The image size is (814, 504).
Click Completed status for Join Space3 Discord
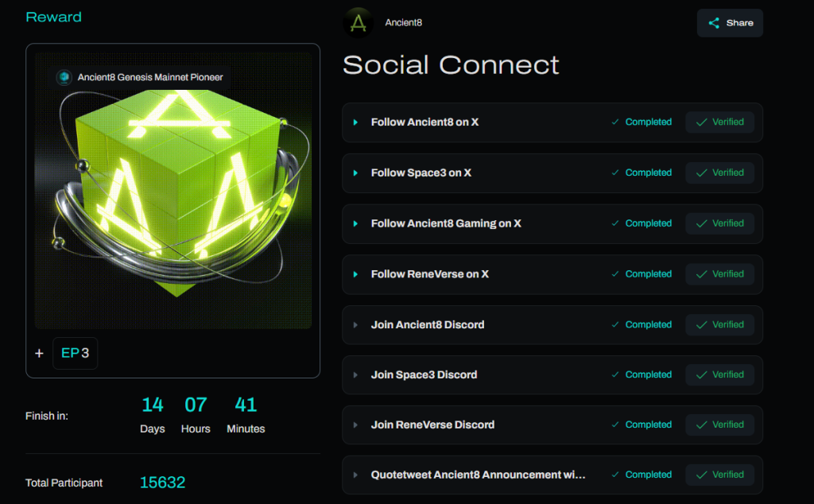[x=642, y=374]
